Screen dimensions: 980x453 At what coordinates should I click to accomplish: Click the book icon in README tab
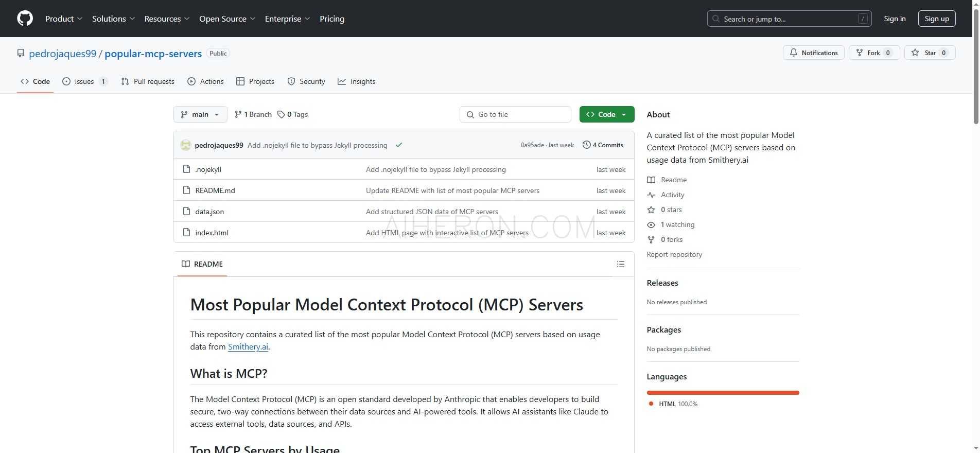[x=186, y=264]
